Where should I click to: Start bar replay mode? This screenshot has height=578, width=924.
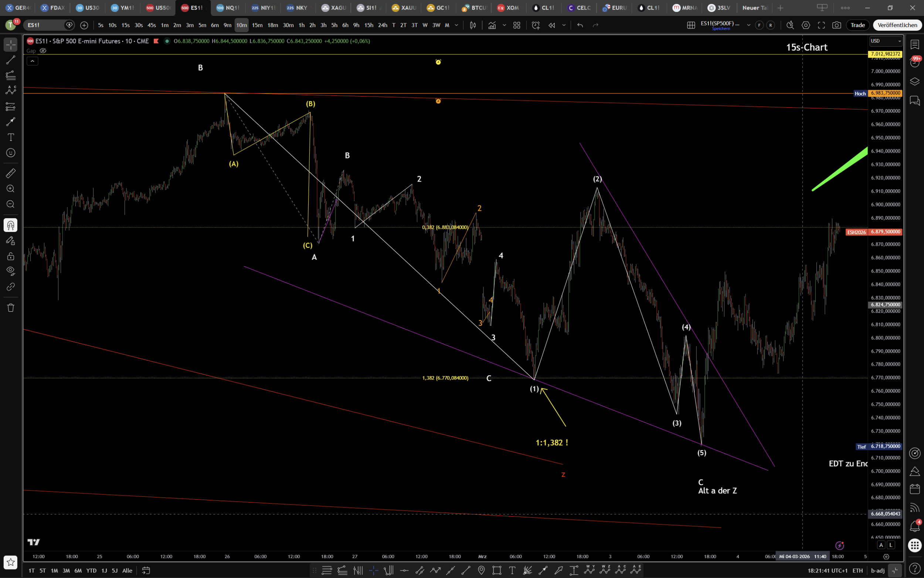click(x=551, y=25)
